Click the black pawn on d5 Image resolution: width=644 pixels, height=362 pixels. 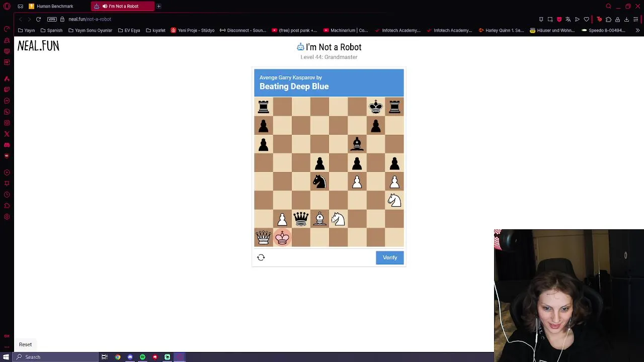click(319, 163)
